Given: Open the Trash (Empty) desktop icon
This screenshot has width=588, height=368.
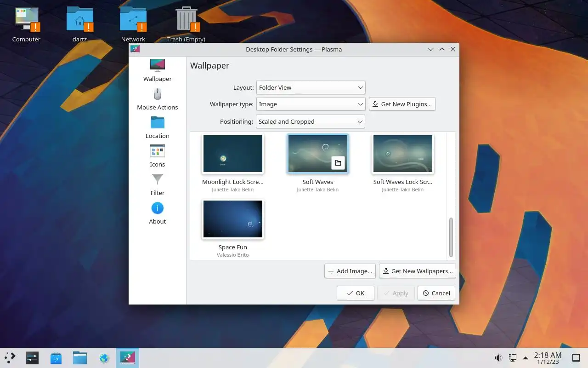Looking at the screenshot, I should [186, 25].
